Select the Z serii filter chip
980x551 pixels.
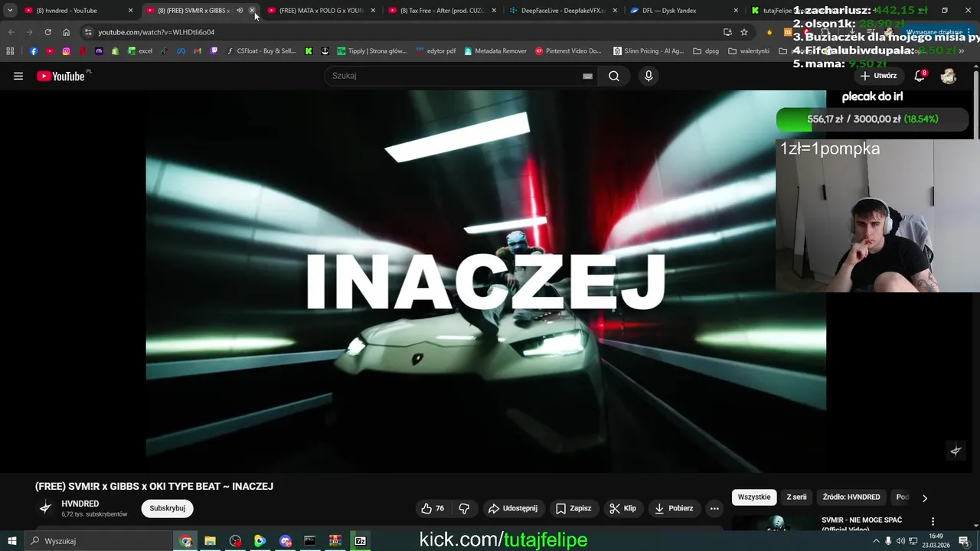coord(796,497)
